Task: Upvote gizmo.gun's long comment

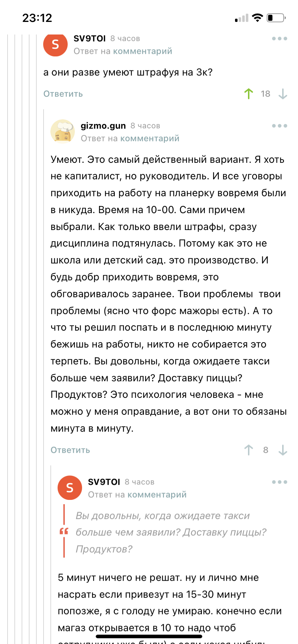Action: click(248, 450)
